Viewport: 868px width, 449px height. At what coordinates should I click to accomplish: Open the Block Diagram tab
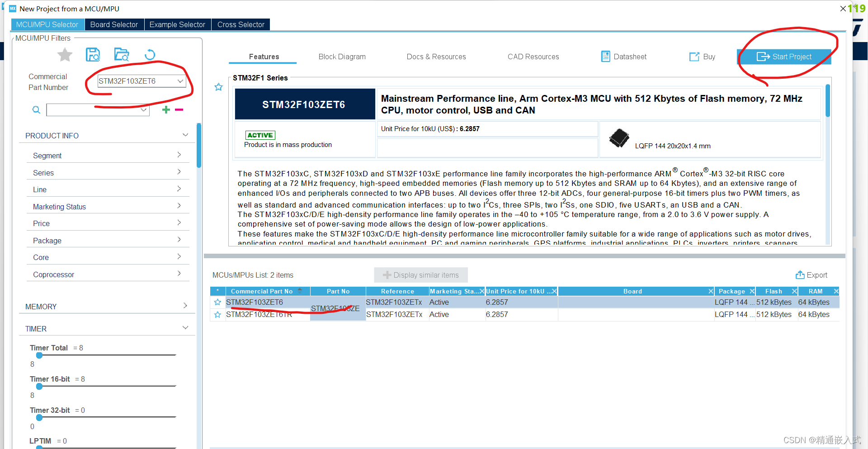click(x=342, y=57)
